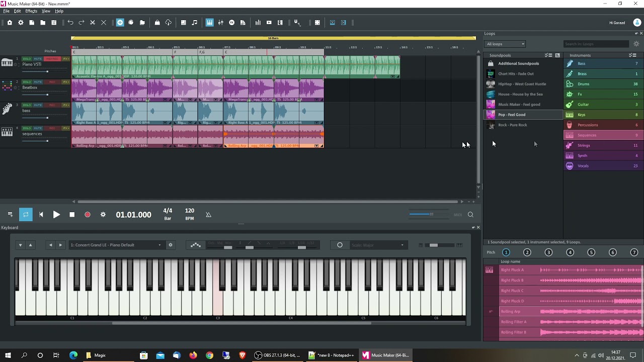Stop playback with the Stop button
Image resolution: width=644 pixels, height=362 pixels.
(72, 215)
